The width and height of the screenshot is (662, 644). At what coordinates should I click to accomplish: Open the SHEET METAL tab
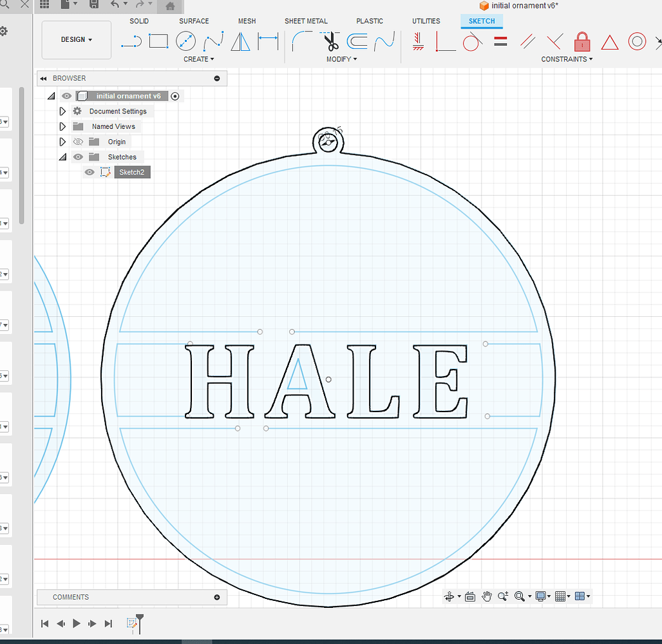click(x=306, y=21)
